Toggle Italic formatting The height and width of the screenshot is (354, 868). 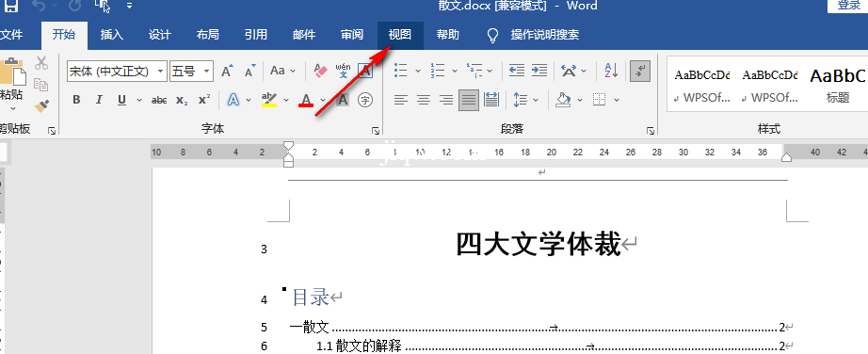pos(99,101)
